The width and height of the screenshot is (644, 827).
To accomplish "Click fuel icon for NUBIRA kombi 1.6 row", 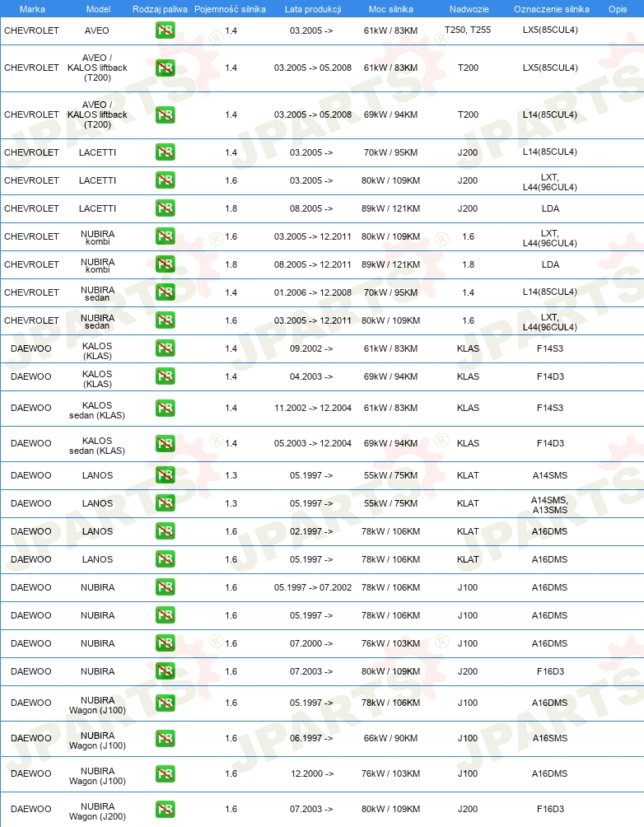I will click(165, 236).
